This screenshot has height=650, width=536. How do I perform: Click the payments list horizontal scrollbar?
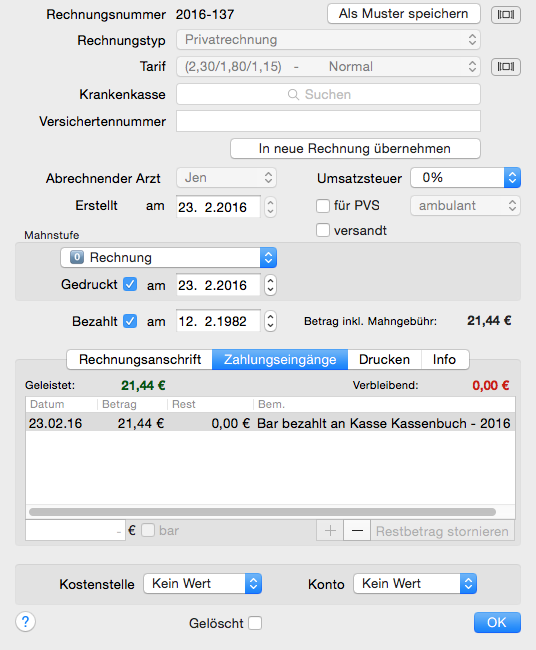262,512
